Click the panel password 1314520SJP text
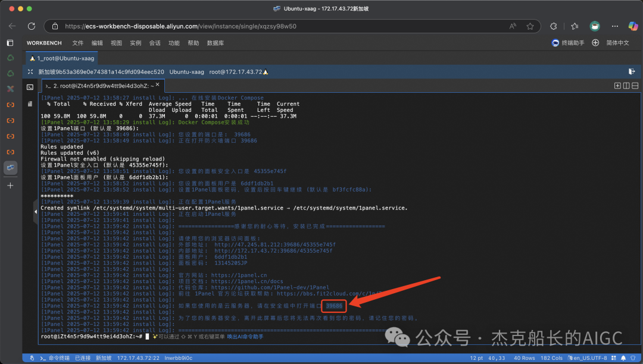643x364 pixels. [231, 263]
